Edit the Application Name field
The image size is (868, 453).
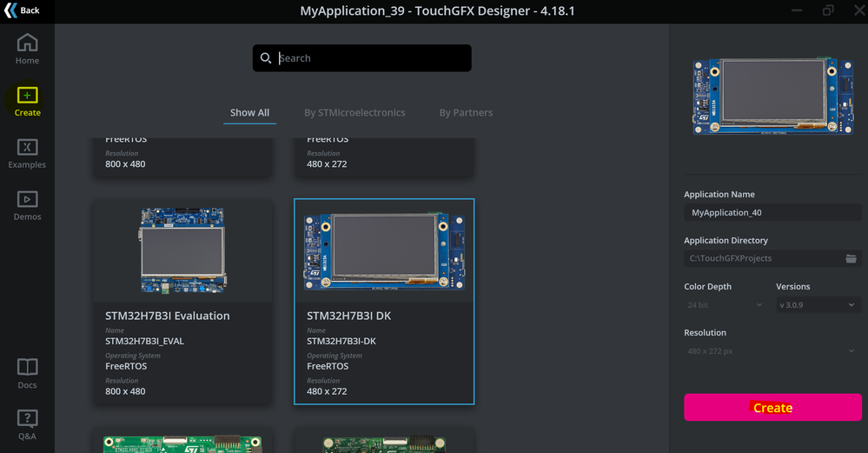point(772,213)
